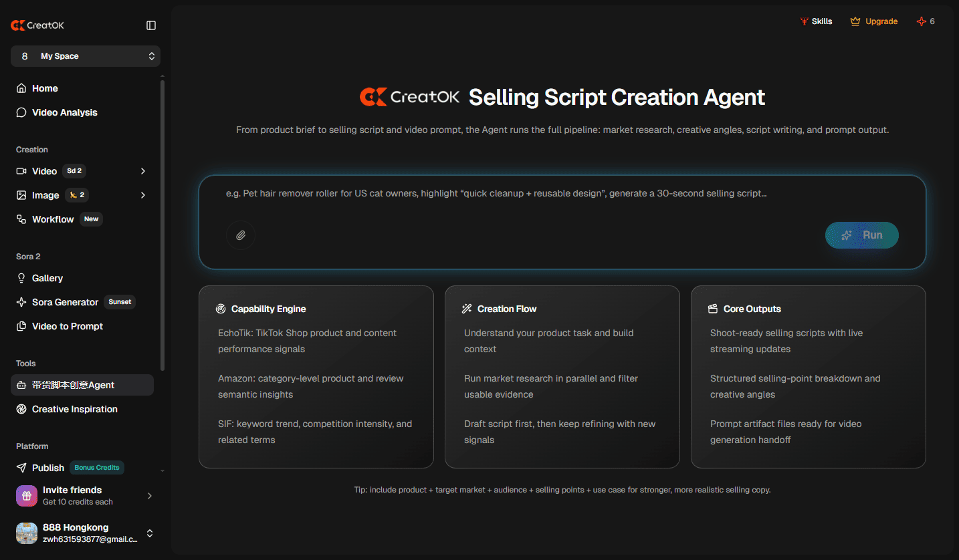Click the Sd 2 badge next to Video
This screenshot has height=560, width=959.
pos(74,171)
